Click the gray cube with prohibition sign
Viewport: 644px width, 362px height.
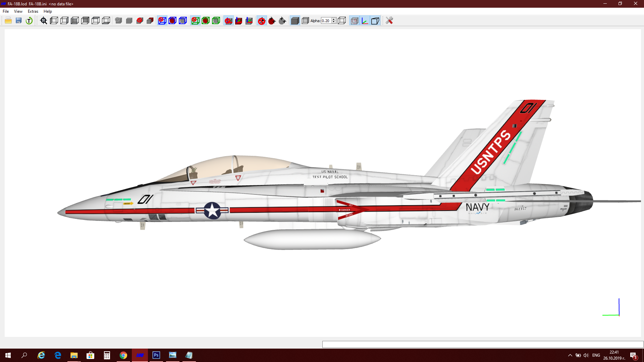coord(140,21)
